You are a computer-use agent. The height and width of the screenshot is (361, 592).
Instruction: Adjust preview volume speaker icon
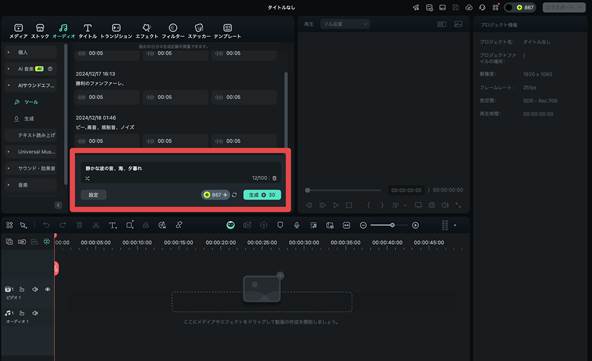click(x=445, y=205)
